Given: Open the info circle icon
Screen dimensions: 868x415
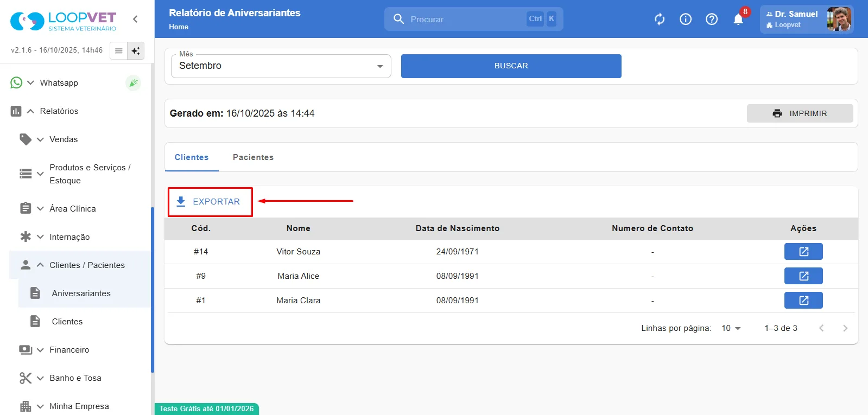Looking at the screenshot, I should (x=686, y=20).
